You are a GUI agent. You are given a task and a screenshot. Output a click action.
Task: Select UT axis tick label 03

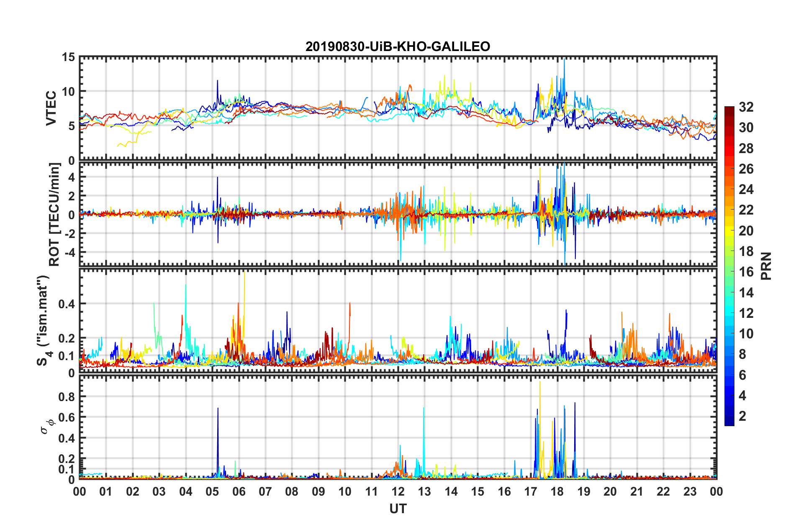[x=159, y=491]
